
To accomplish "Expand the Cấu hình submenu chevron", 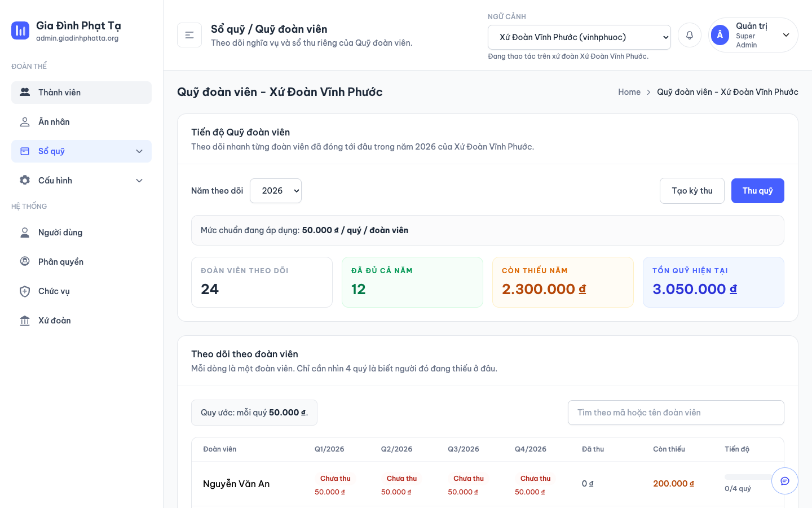I will pyautogui.click(x=139, y=181).
